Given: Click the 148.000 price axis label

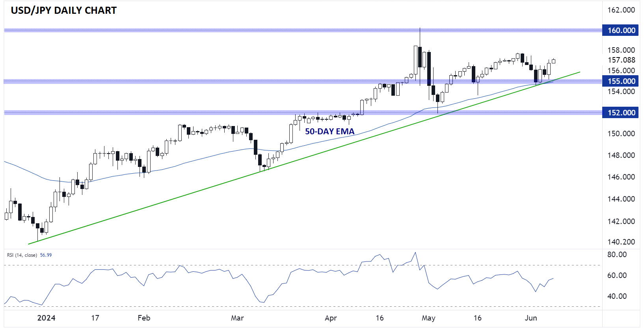Looking at the screenshot, I should tap(621, 155).
